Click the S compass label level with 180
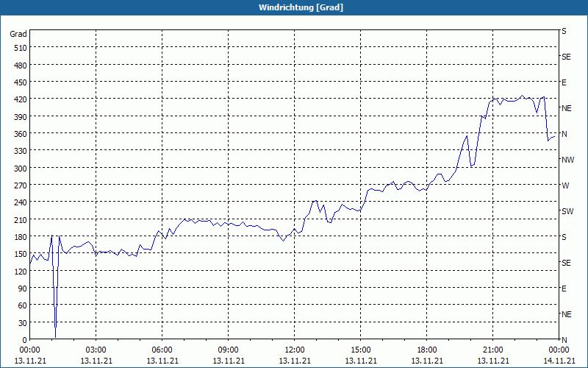Screen dimensions: 588x368 point(564,237)
